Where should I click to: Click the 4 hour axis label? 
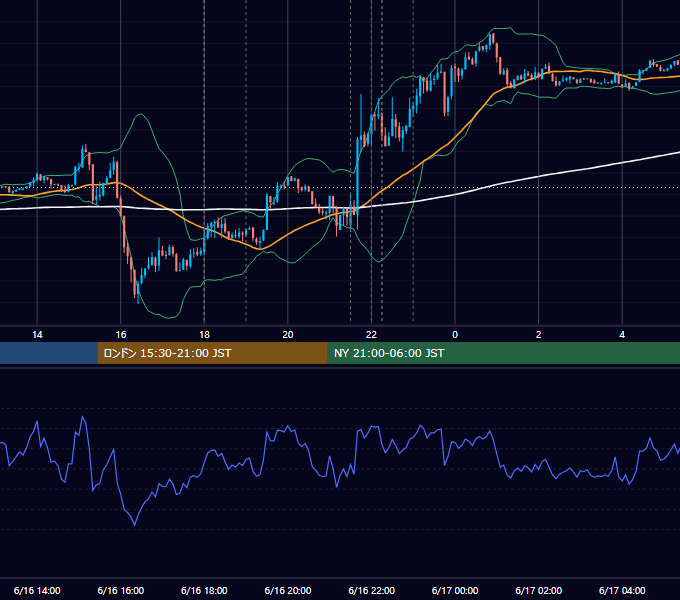[622, 335]
